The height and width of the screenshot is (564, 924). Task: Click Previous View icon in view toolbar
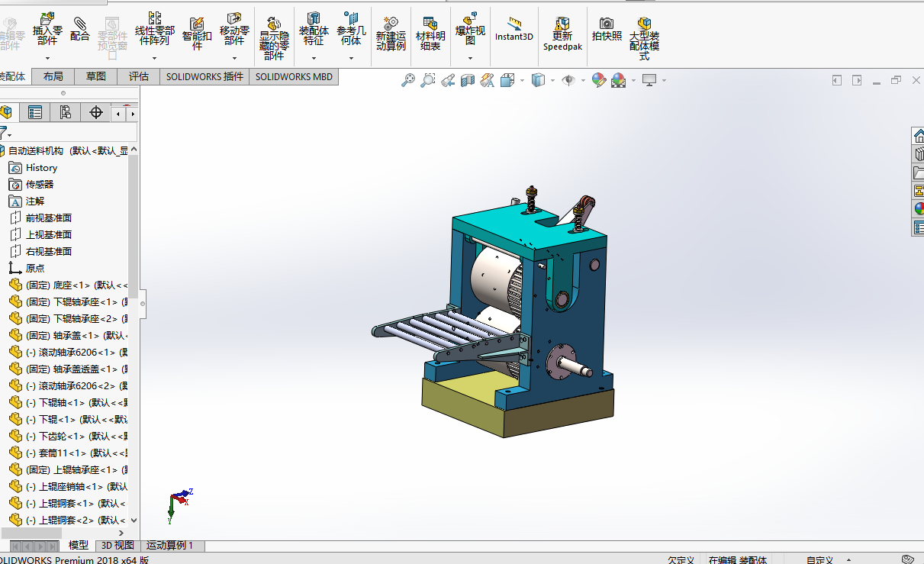(x=448, y=79)
